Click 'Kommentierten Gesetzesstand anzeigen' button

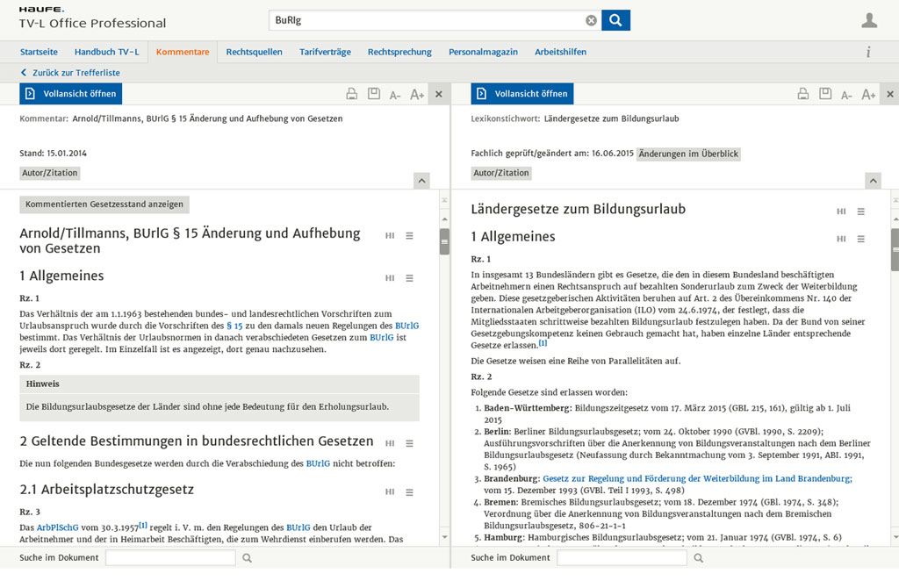(104, 204)
